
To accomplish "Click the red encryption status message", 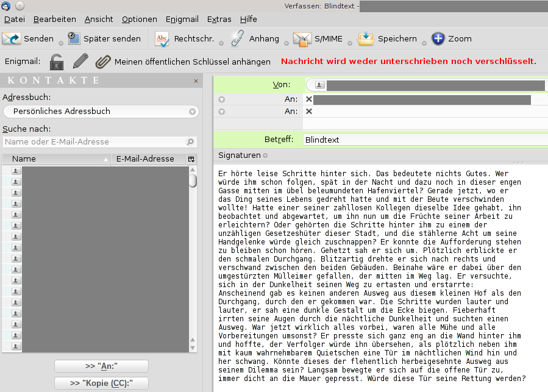I will (x=408, y=61).
